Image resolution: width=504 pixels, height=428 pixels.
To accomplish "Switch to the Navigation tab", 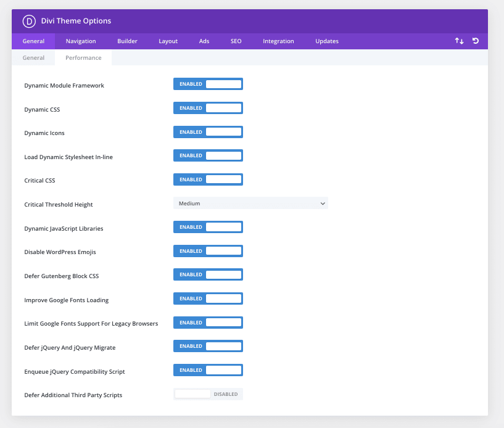I will [81, 41].
